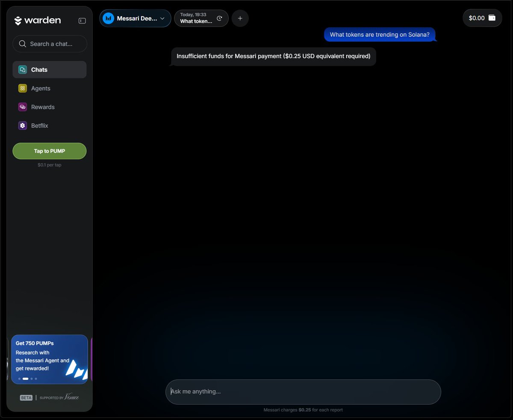
Task: Click the Messari charges $0.25 notice
Action: [303, 410]
